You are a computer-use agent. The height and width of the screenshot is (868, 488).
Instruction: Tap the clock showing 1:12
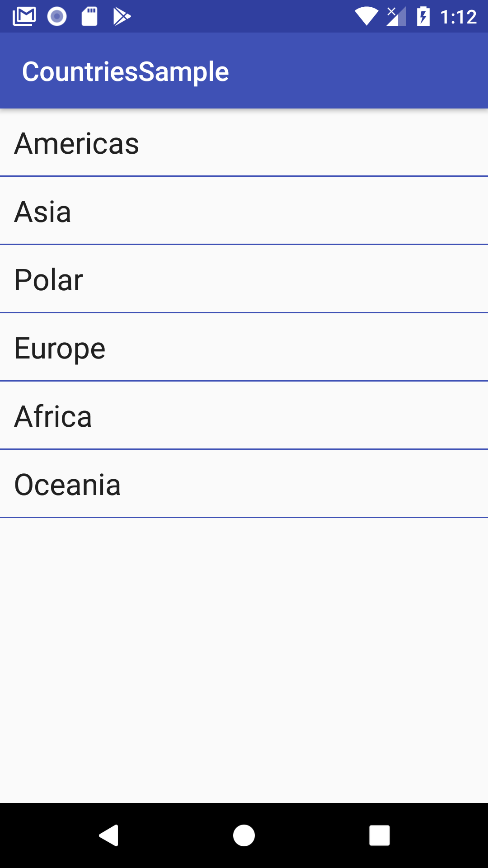click(x=458, y=17)
